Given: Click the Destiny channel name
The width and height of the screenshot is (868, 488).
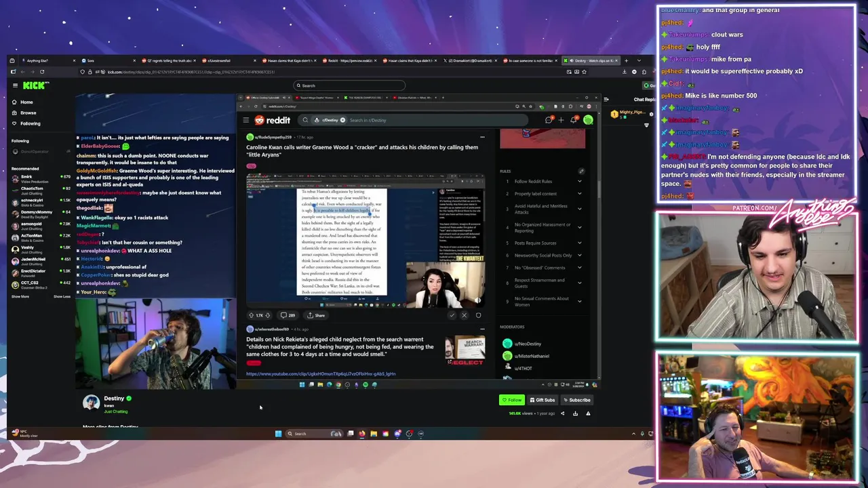Looking at the screenshot, I should (114, 399).
